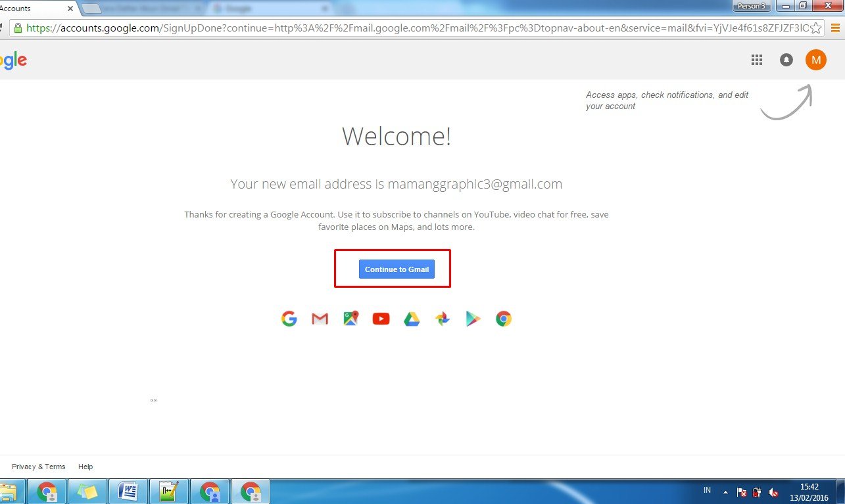
Task: Open Microsoft Word from the taskbar
Action: [128, 492]
